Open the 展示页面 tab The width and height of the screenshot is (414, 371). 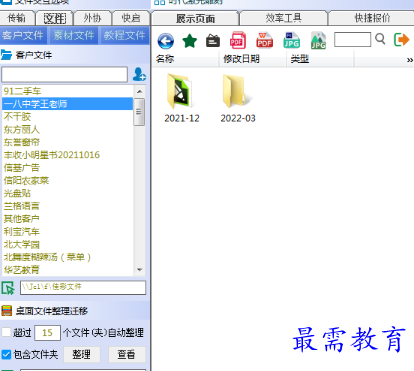[195, 19]
